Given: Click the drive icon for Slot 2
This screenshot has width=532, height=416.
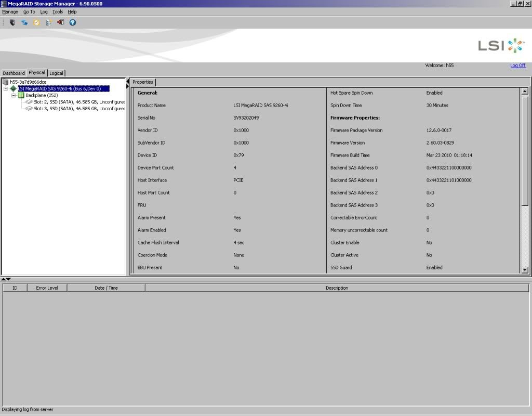Looking at the screenshot, I should click(x=29, y=102).
